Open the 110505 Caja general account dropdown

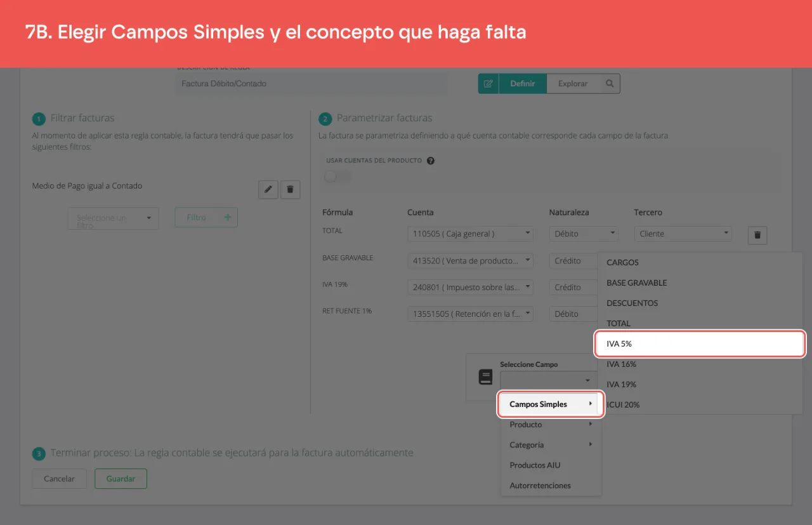click(x=471, y=234)
